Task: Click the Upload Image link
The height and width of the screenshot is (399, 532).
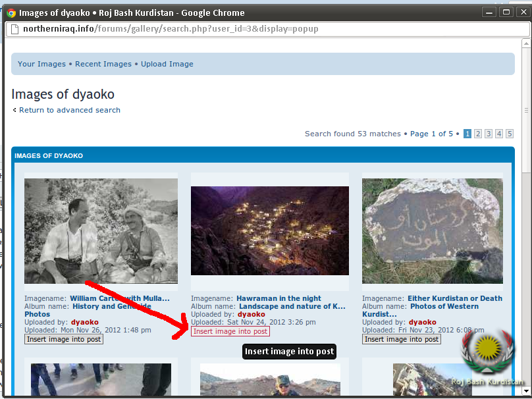Action: point(167,64)
